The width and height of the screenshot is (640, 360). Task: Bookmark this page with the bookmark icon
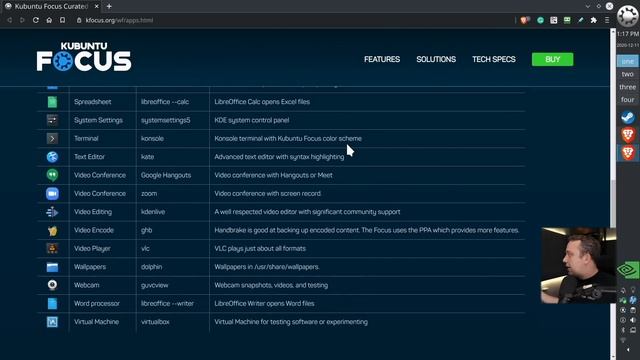click(x=62, y=20)
